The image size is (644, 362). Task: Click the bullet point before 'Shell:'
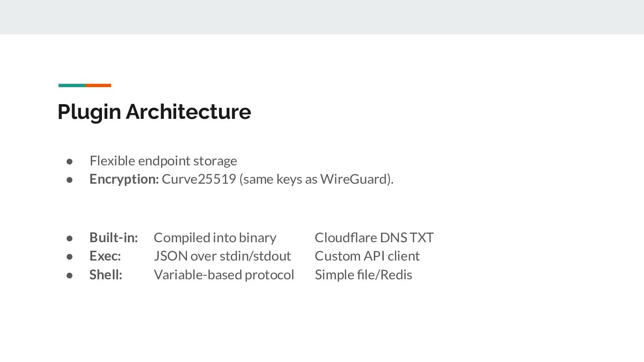(69, 275)
